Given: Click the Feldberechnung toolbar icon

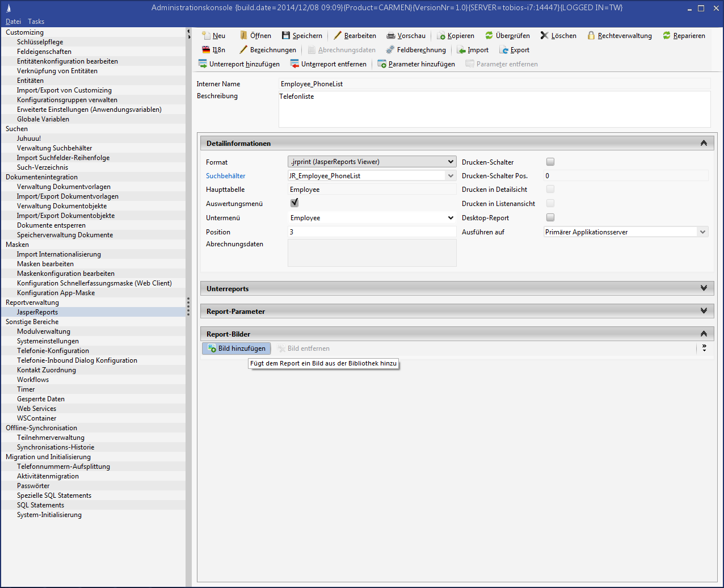Looking at the screenshot, I should tap(390, 50).
